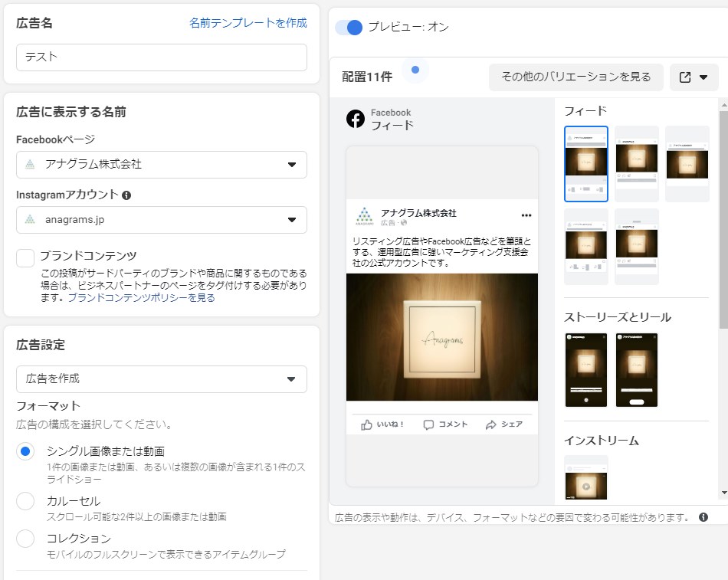Click the Anagram page avatar in preview post
The image size is (728, 580).
point(365,217)
